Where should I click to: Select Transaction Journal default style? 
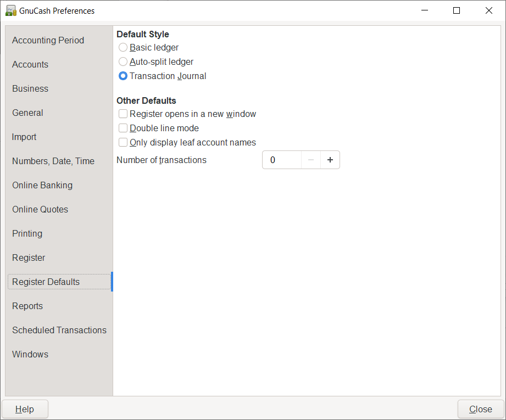click(x=123, y=76)
